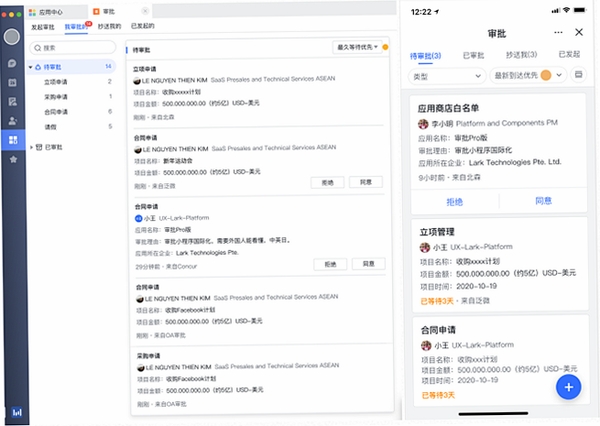Click the layout view icon in mobile filter row

(x=579, y=74)
